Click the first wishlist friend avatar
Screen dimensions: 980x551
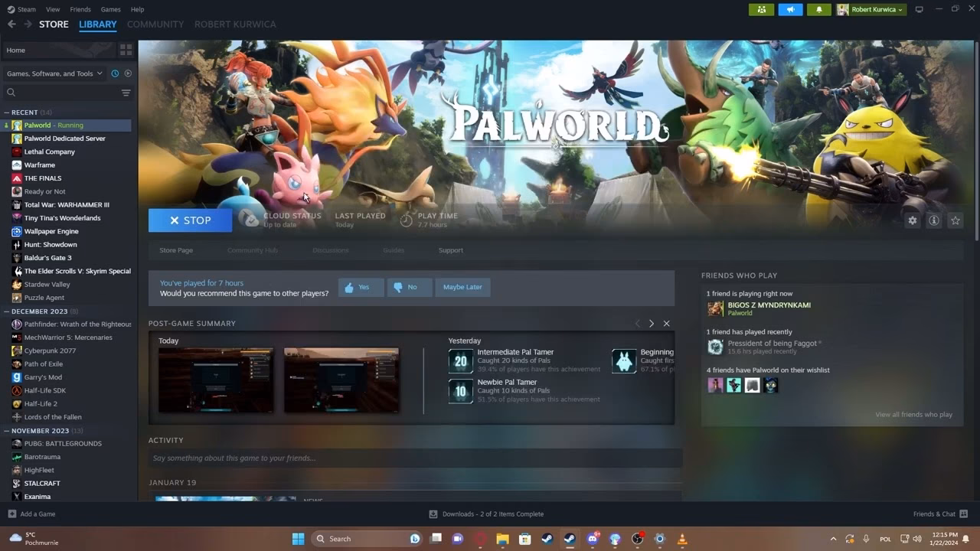[715, 385]
